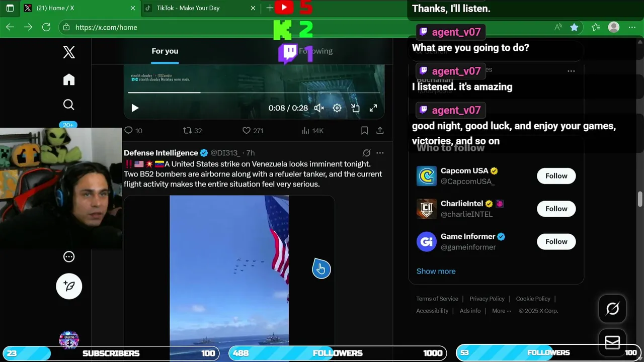Open the X logo home icon
Image resolution: width=644 pixels, height=362 pixels.
[x=69, y=52]
